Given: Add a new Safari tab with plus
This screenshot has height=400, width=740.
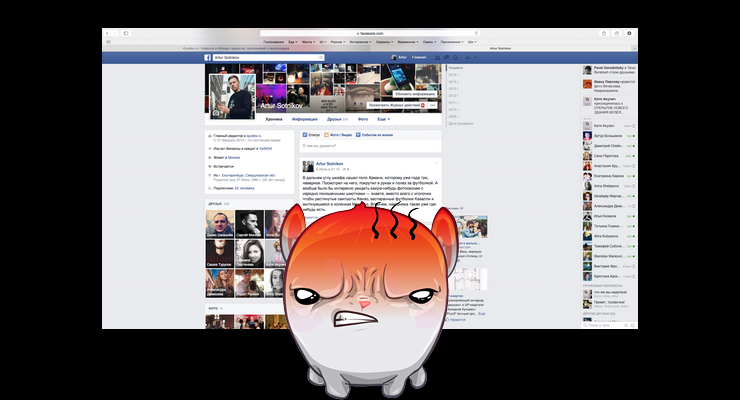Looking at the screenshot, I should tap(635, 48).
